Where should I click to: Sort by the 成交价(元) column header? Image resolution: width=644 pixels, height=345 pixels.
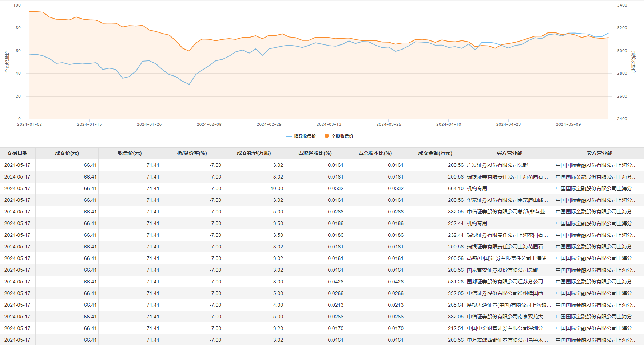(67, 153)
